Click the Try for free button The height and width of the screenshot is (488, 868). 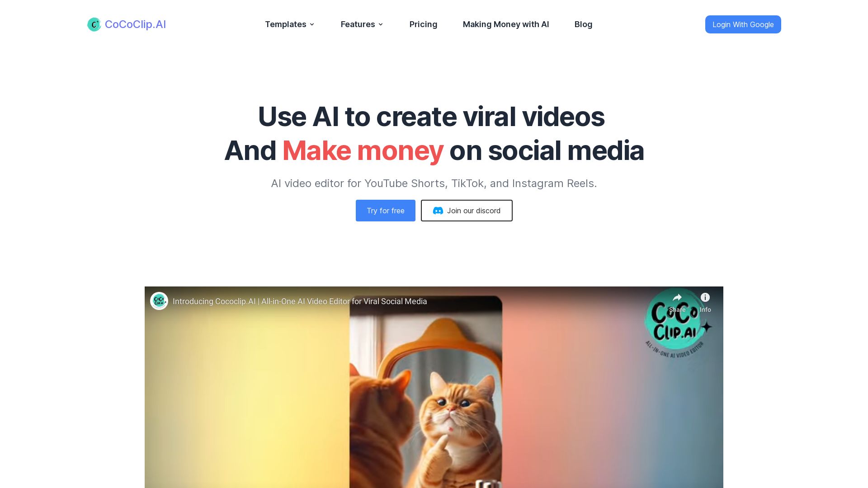[385, 210]
